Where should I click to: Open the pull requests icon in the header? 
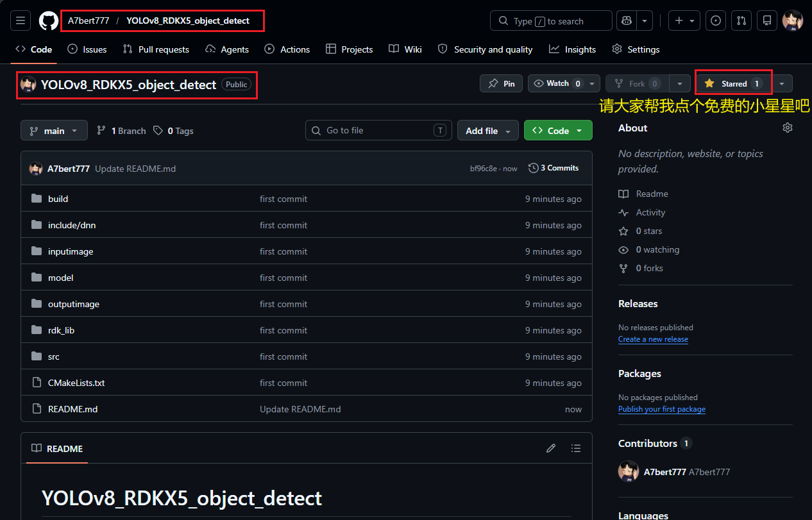coord(741,21)
